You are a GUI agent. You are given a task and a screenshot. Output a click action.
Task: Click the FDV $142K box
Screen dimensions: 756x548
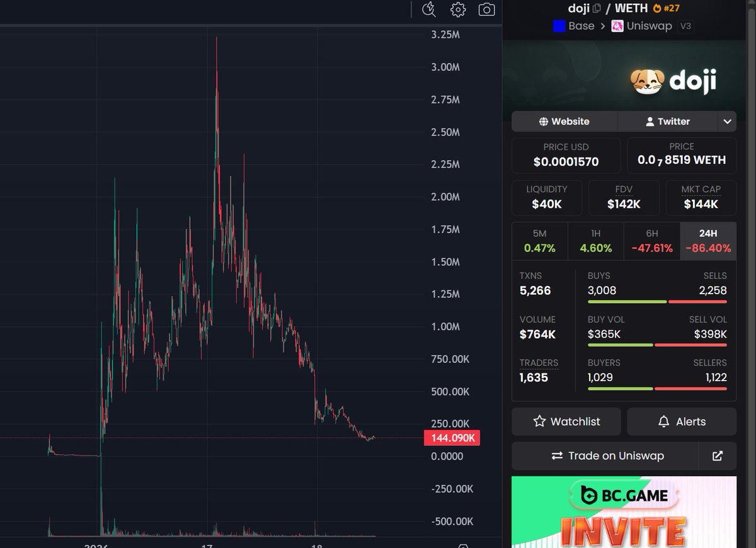[x=624, y=198]
